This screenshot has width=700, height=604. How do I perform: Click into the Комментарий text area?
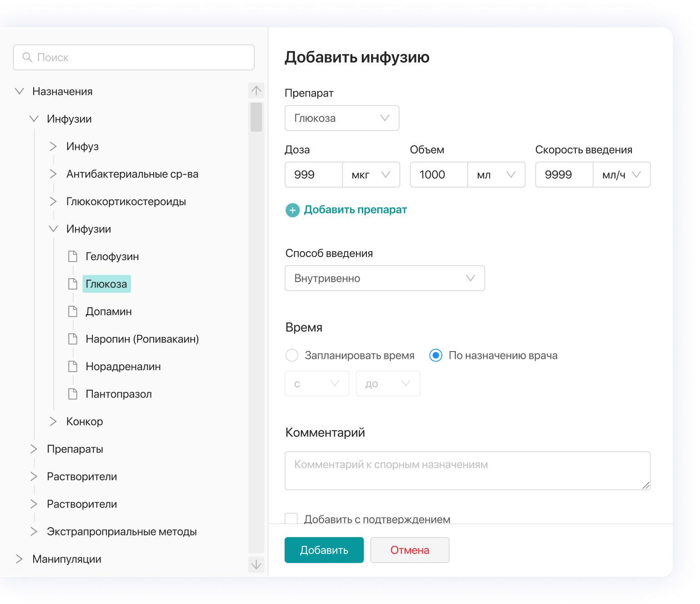click(467, 471)
